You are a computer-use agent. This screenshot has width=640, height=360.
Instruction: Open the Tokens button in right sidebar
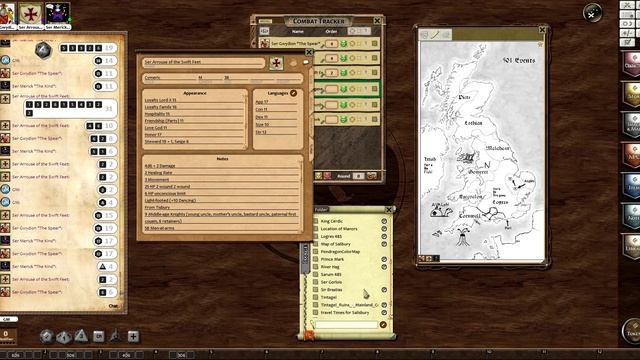pyautogui.click(x=631, y=331)
